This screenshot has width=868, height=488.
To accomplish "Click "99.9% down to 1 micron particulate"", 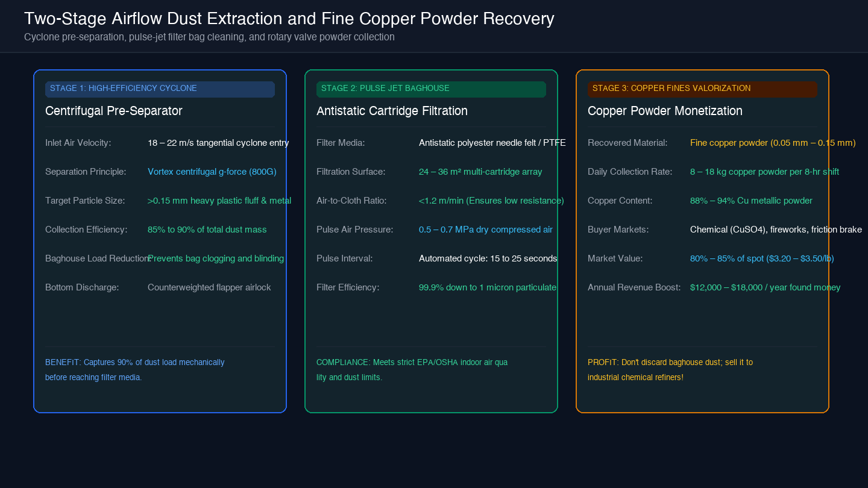I will (x=488, y=287).
